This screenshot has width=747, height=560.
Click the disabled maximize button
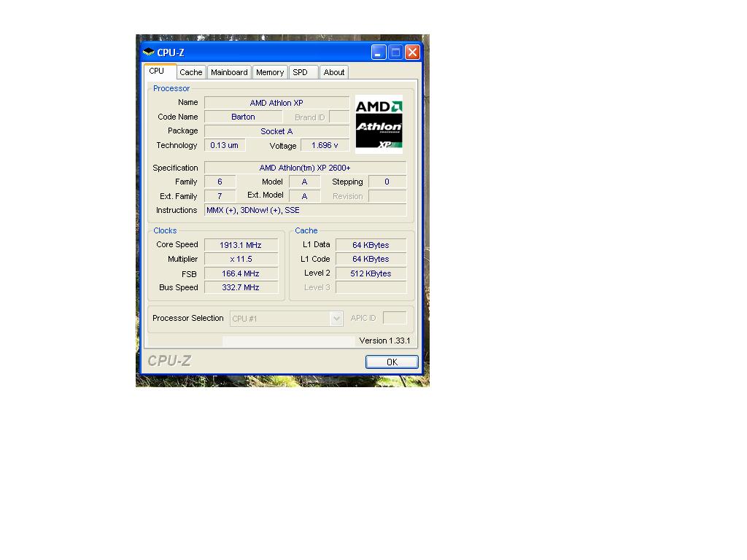[395, 52]
